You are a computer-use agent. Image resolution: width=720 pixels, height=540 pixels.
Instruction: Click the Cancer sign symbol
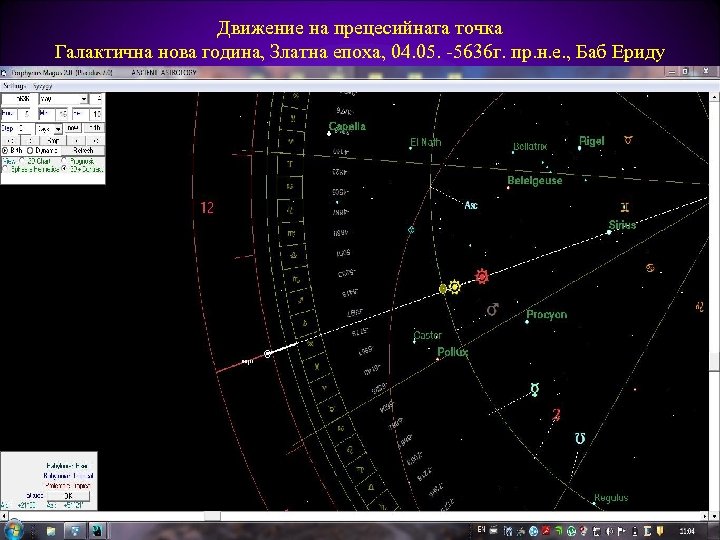(x=651, y=267)
